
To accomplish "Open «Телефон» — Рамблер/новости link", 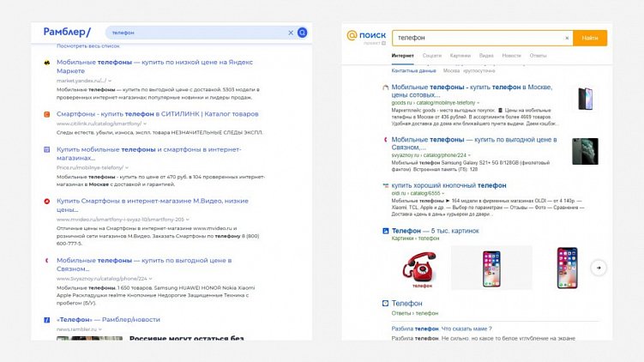I will click(108, 319).
